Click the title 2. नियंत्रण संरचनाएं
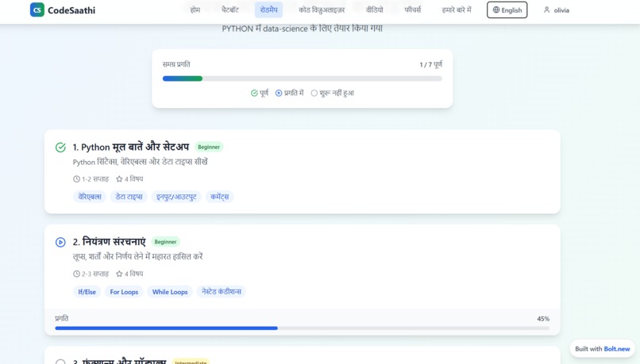Viewport: 640px width, 364px height. click(x=110, y=242)
